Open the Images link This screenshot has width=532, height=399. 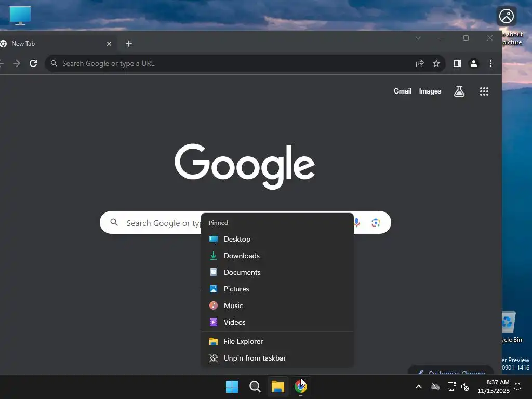(x=430, y=91)
